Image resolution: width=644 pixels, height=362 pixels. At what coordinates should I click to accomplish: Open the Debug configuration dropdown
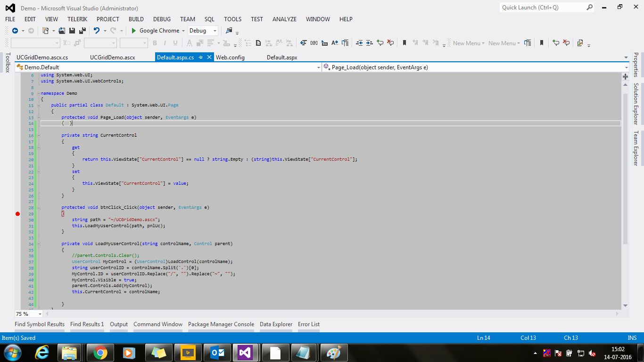pyautogui.click(x=215, y=31)
